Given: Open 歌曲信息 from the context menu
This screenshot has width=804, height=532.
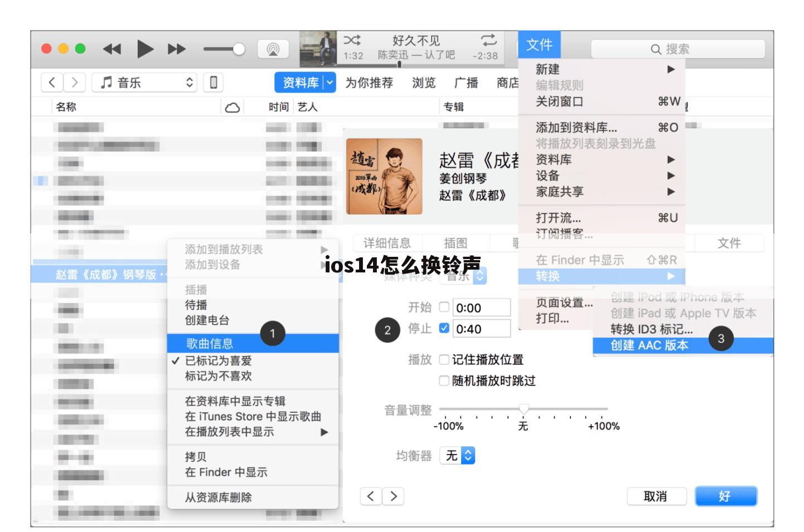Looking at the screenshot, I should click(x=253, y=343).
